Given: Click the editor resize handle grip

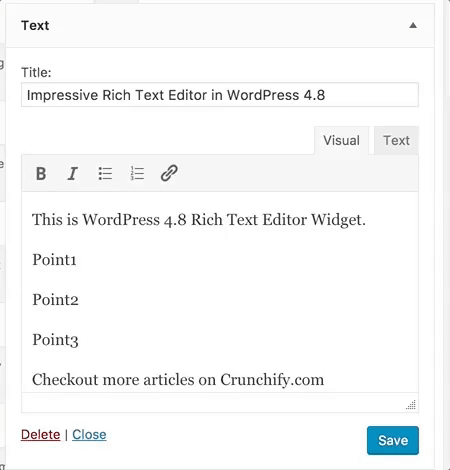Looking at the screenshot, I should coord(411,405).
